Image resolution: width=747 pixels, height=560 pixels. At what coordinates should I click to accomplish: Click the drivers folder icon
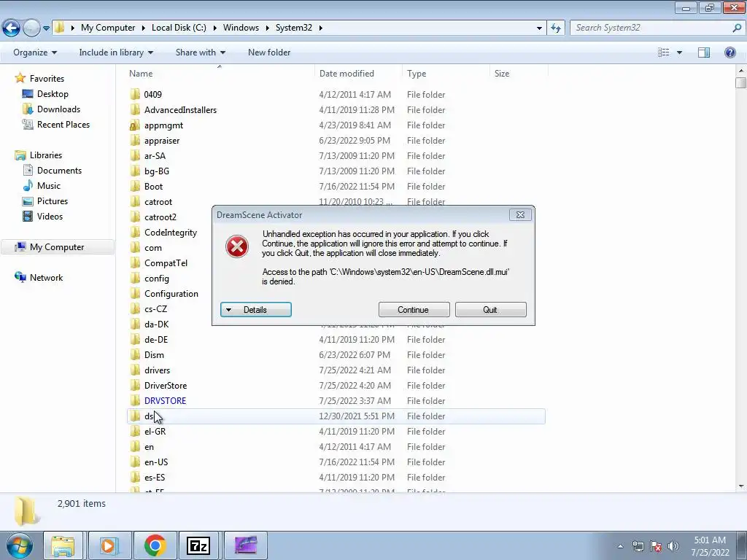coord(135,370)
